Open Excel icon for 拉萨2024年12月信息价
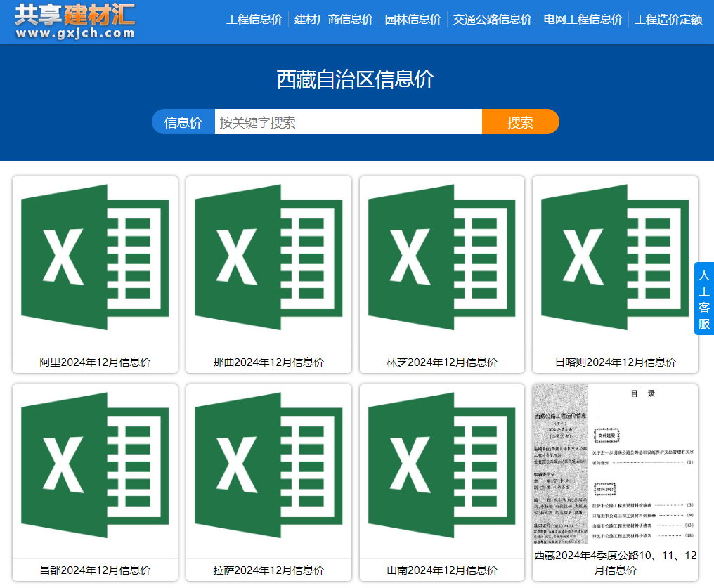This screenshot has height=588, width=714. (268, 465)
